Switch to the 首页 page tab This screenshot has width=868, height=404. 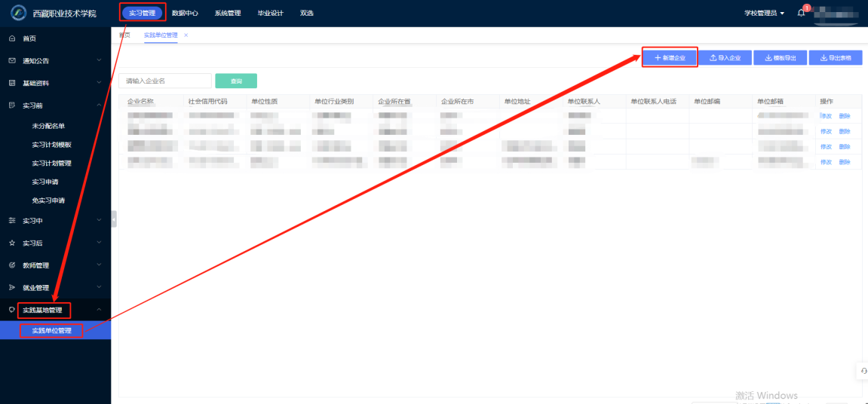(x=124, y=35)
